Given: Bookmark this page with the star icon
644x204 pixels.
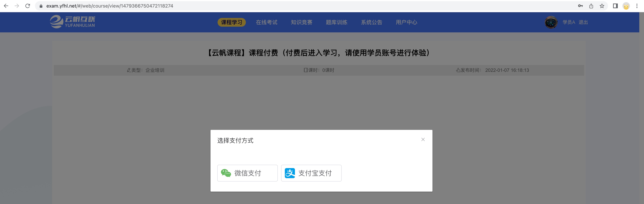Looking at the screenshot, I should click(x=602, y=6).
